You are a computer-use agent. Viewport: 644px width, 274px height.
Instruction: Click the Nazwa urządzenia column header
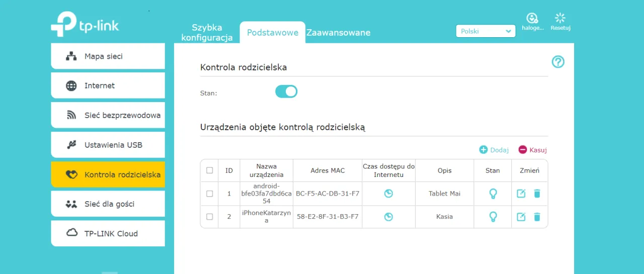pyautogui.click(x=267, y=170)
